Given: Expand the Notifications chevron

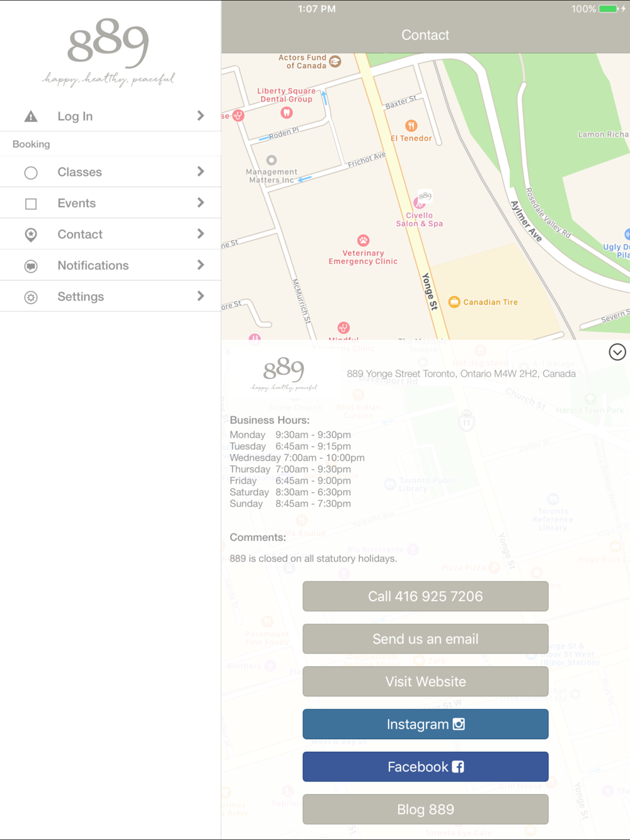Looking at the screenshot, I should (x=200, y=265).
